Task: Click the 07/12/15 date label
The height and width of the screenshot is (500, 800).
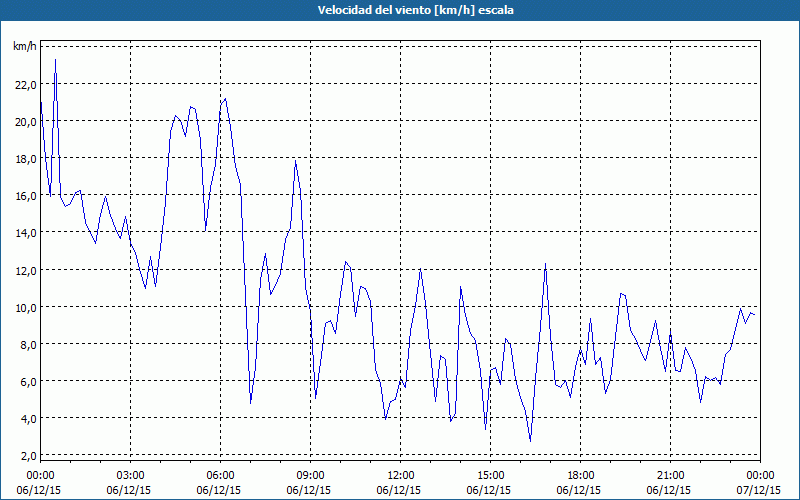Action: pos(758,490)
